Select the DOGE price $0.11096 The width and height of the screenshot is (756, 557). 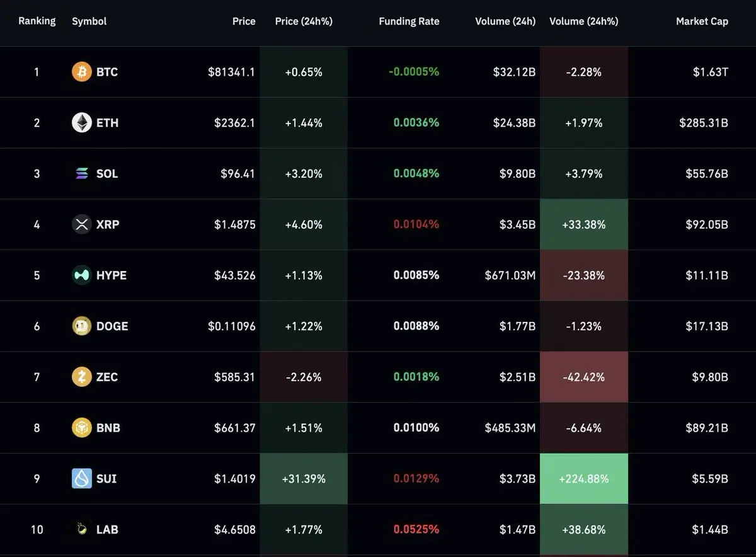click(x=232, y=326)
